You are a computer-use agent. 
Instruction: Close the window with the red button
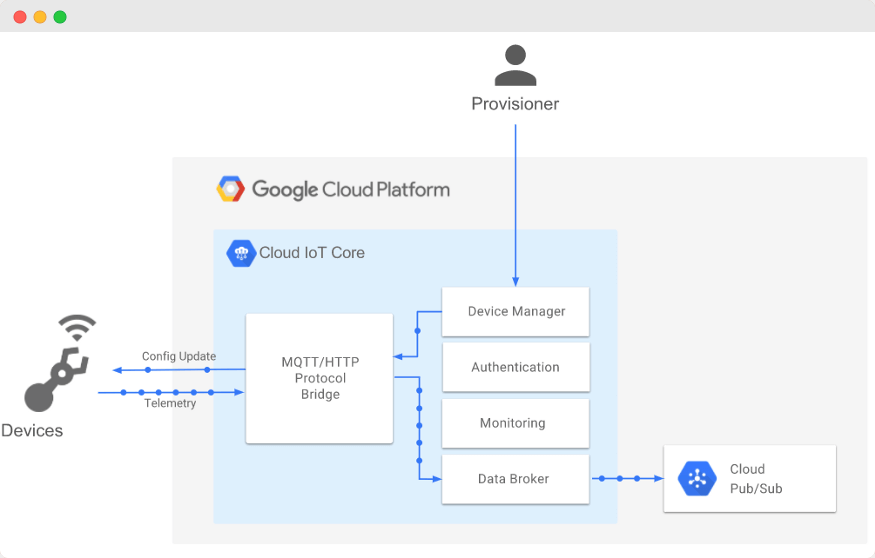click(20, 17)
